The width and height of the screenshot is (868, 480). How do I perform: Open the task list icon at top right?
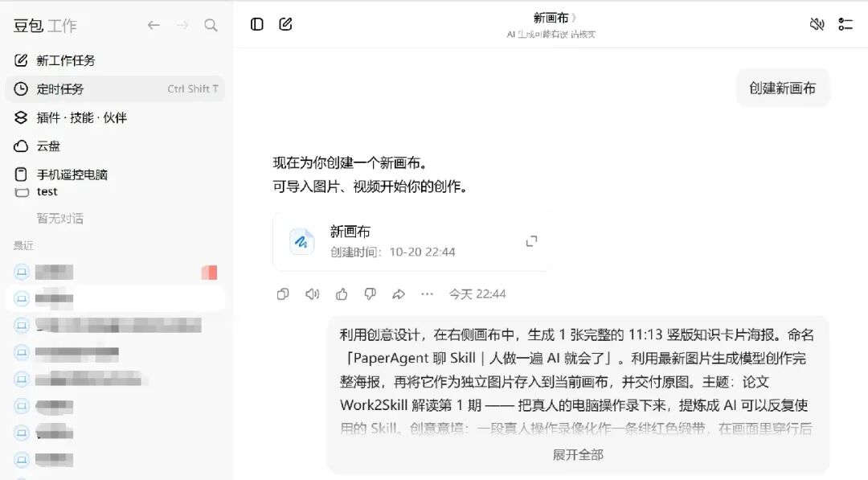point(845,24)
